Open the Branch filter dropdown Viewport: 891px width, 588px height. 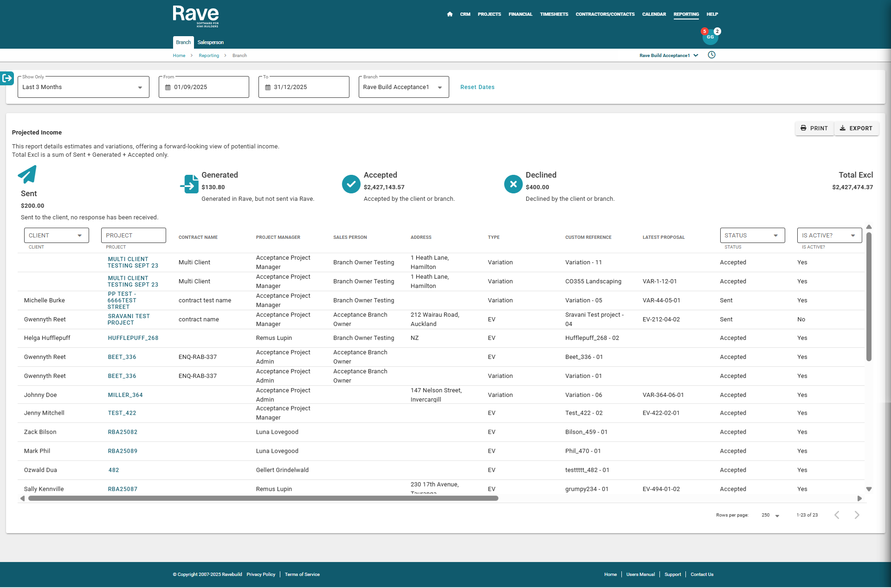point(403,87)
